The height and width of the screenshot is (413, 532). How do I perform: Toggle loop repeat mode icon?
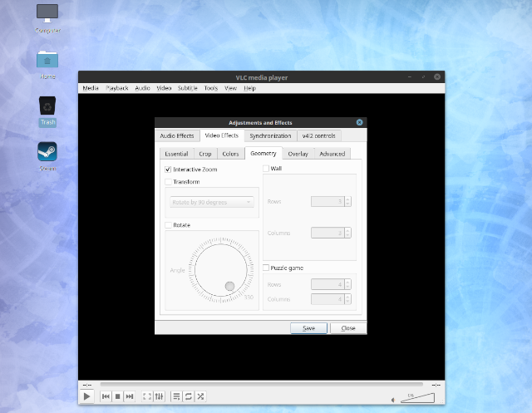pos(189,396)
